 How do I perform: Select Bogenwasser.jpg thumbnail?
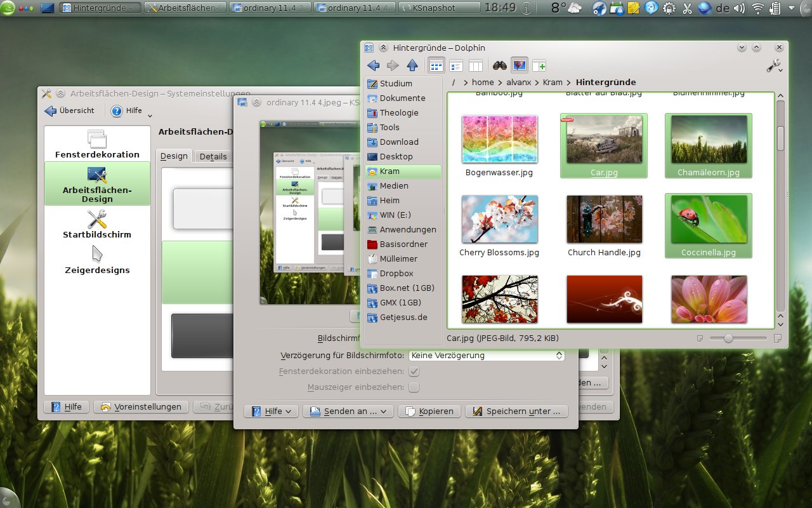pos(499,139)
